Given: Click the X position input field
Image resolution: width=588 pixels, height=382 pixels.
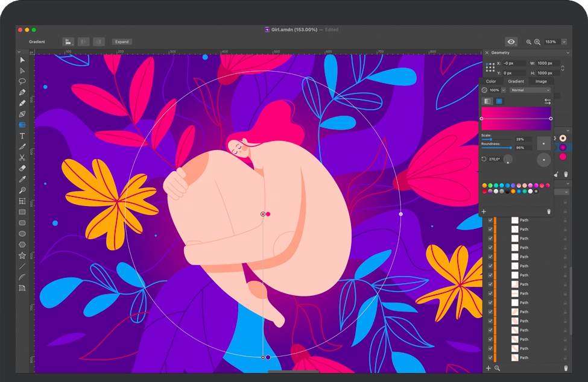Looking at the screenshot, I should pyautogui.click(x=513, y=63).
